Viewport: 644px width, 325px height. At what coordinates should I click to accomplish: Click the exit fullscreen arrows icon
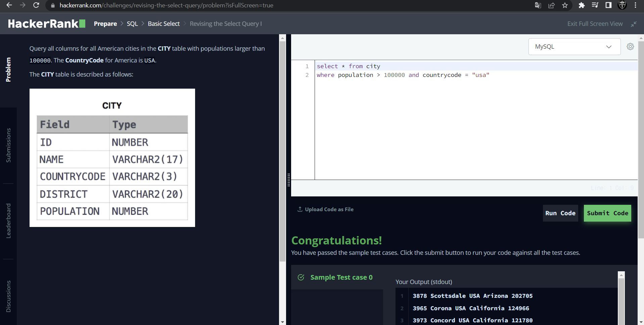click(634, 24)
